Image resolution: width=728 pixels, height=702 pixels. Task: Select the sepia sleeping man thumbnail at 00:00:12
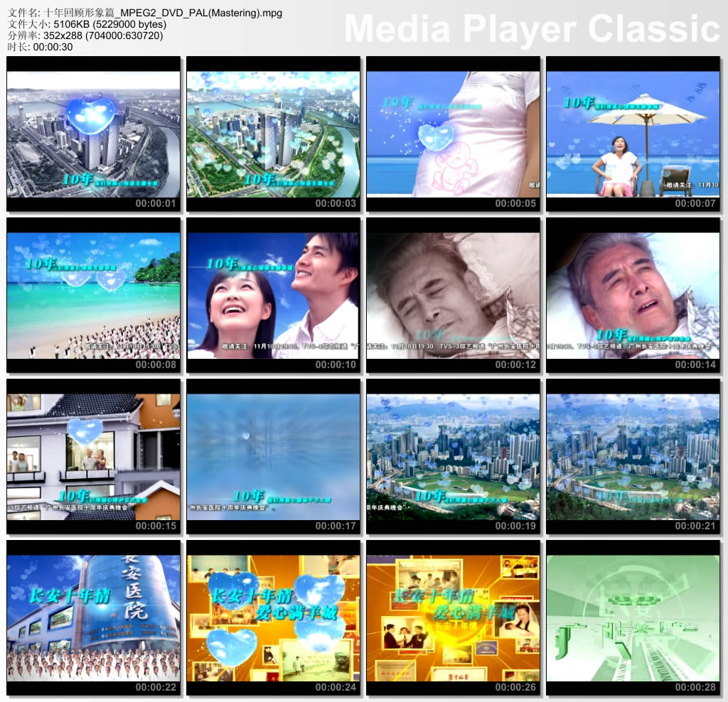(x=453, y=295)
